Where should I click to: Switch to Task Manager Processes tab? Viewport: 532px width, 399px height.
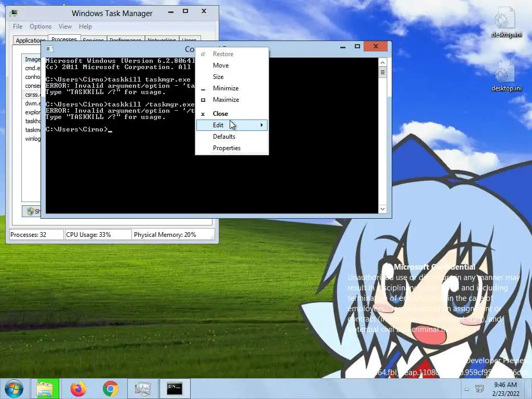click(x=64, y=38)
